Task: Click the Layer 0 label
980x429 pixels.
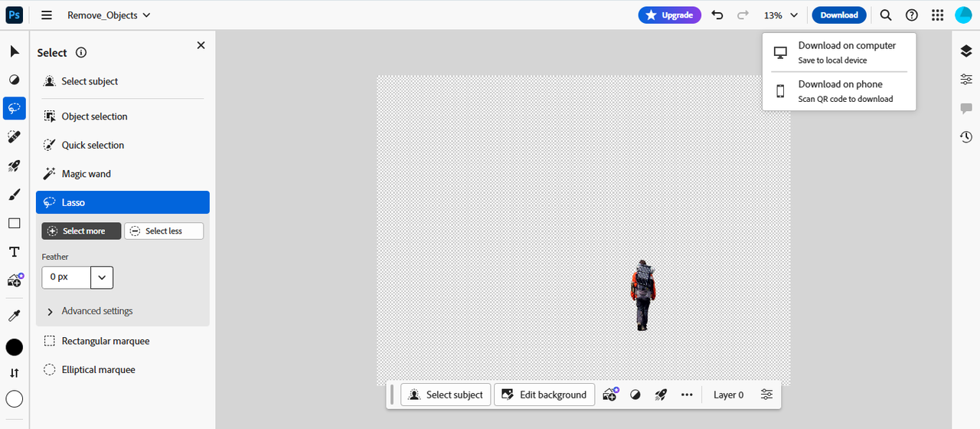Action: pyautogui.click(x=729, y=395)
